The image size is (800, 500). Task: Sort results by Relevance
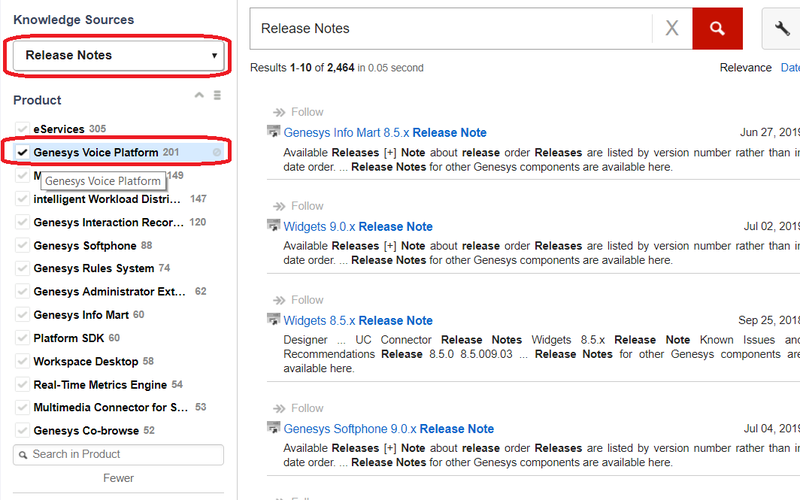[745, 68]
